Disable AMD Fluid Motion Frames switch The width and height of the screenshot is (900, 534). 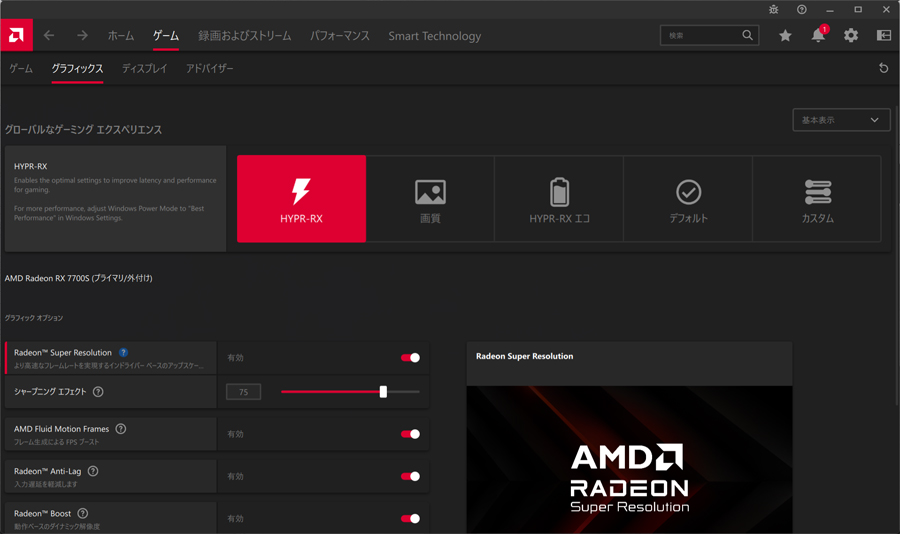pyautogui.click(x=410, y=434)
